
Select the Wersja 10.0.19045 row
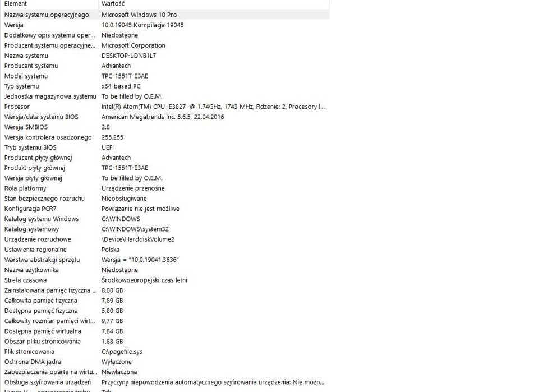click(14, 25)
